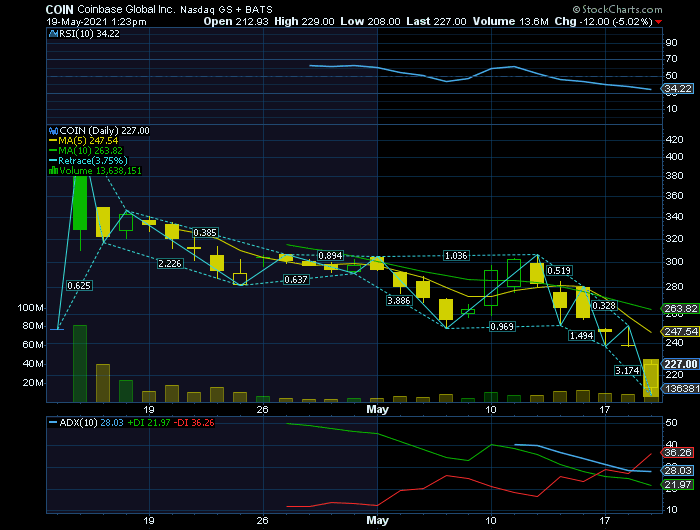Click the retracement label 1.494
700x530 pixels.
click(x=581, y=336)
